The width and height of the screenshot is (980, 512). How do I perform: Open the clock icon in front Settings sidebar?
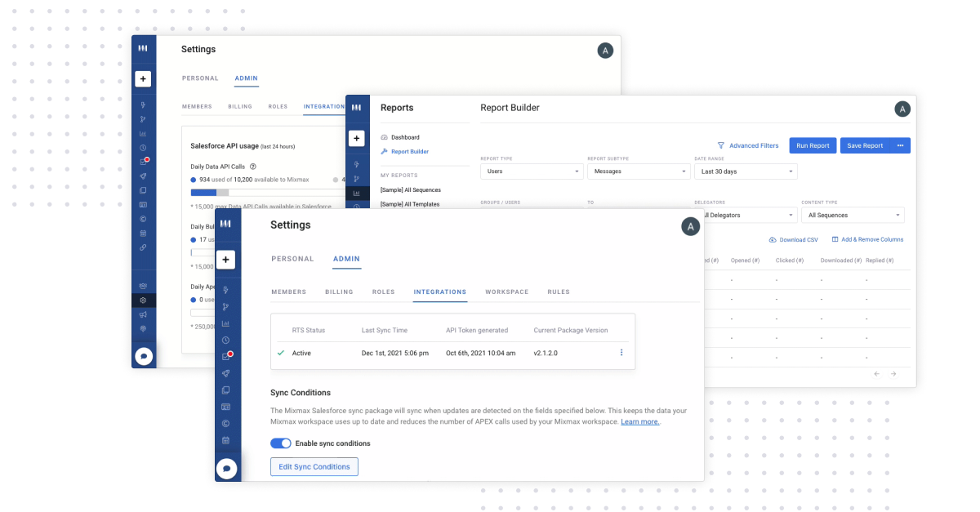(x=225, y=340)
